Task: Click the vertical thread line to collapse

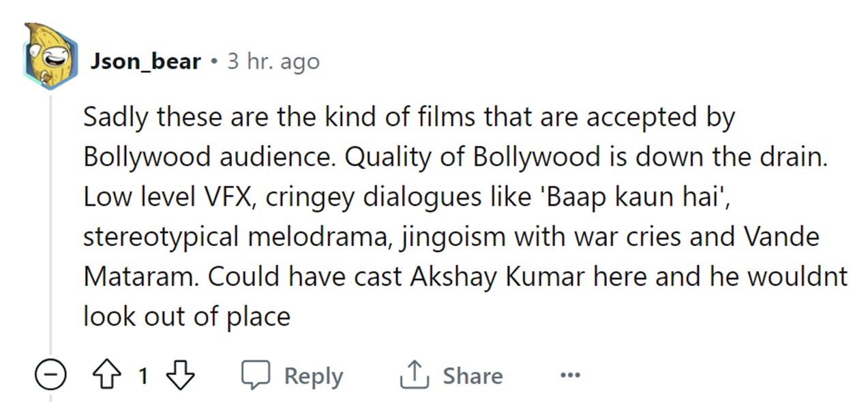Action: [50, 225]
